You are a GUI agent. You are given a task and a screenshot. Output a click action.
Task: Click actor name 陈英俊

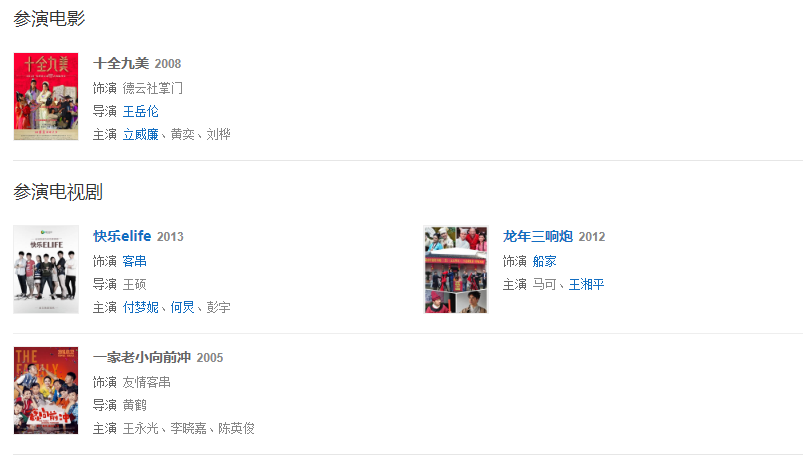click(236, 428)
